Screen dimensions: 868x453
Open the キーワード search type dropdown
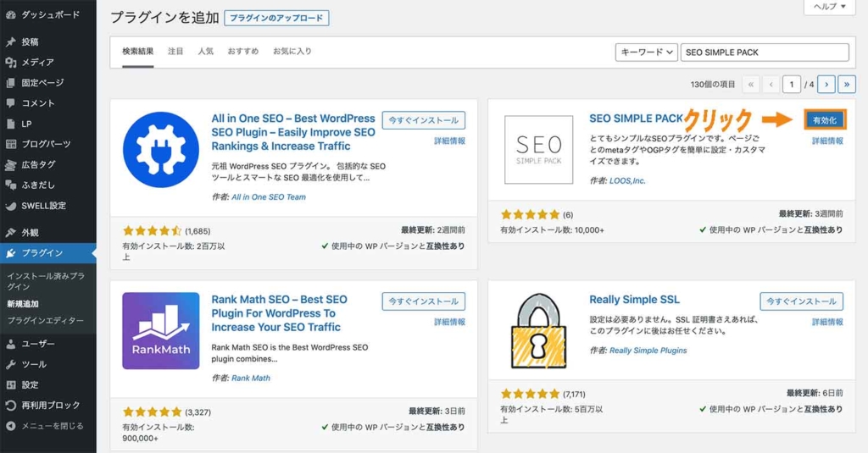click(x=646, y=52)
